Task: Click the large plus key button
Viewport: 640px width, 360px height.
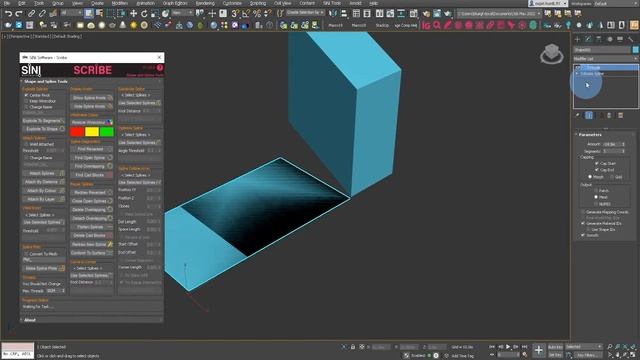Action: pyautogui.click(x=538, y=350)
